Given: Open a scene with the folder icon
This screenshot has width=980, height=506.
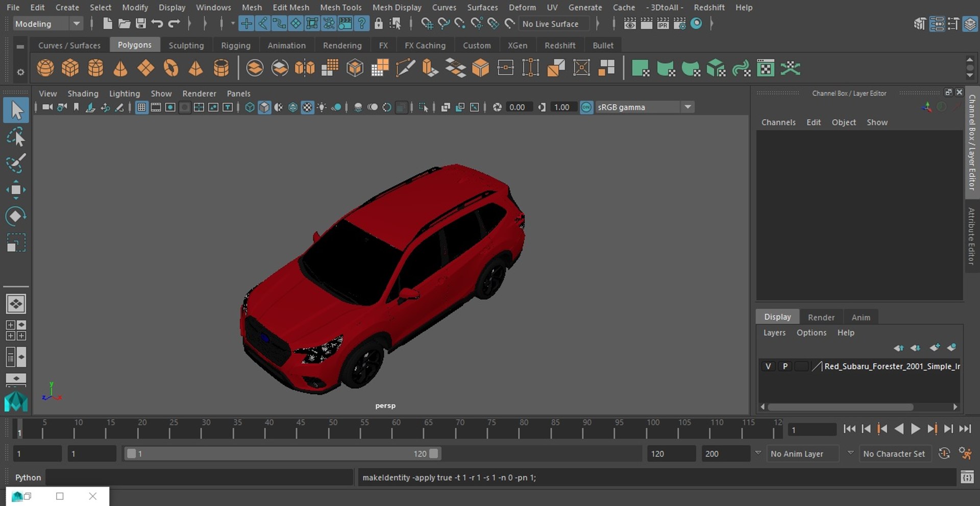Looking at the screenshot, I should pyautogui.click(x=124, y=23).
